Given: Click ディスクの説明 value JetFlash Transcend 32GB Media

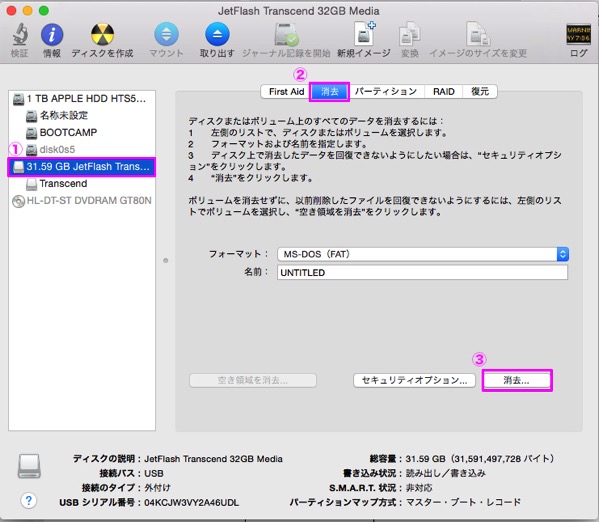Looking at the screenshot, I should (213, 459).
